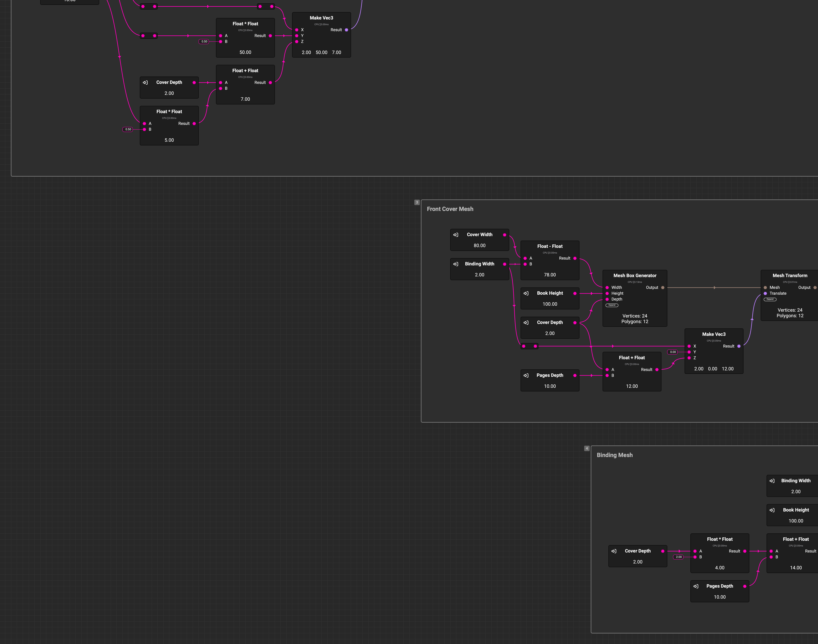Click the Result port of Float - Float node
818x644 pixels.
[x=575, y=258]
